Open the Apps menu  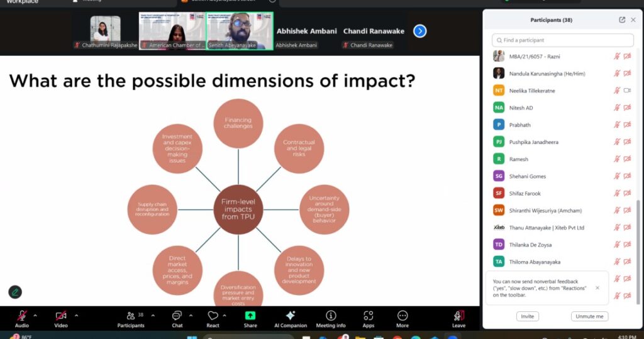tap(369, 319)
